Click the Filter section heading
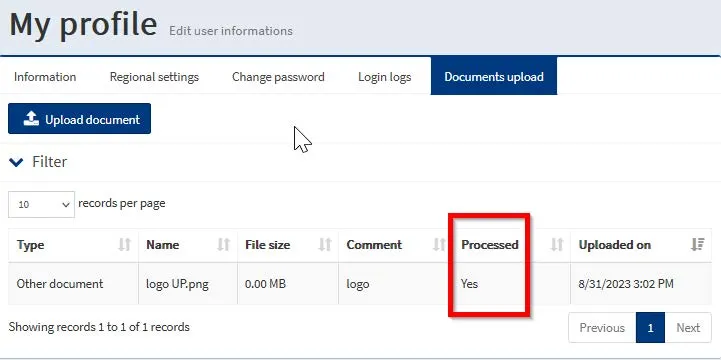Screen dimensions: 721x360 [49, 162]
